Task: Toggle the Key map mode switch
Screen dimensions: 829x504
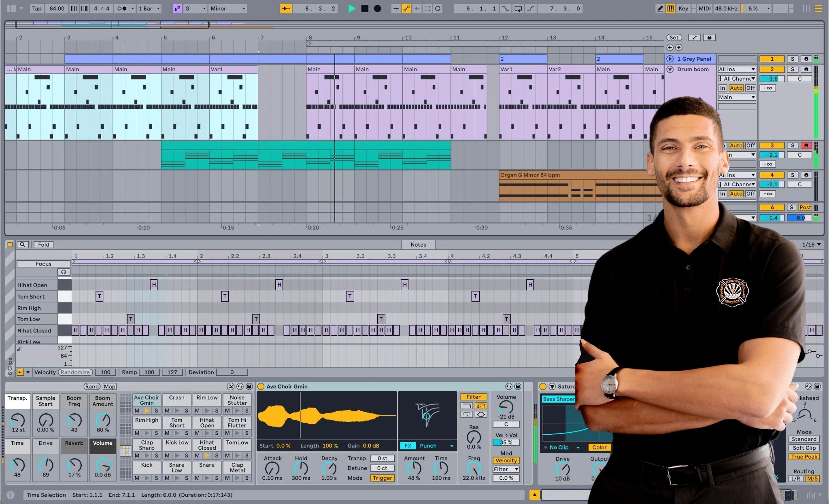Action: [x=683, y=9]
